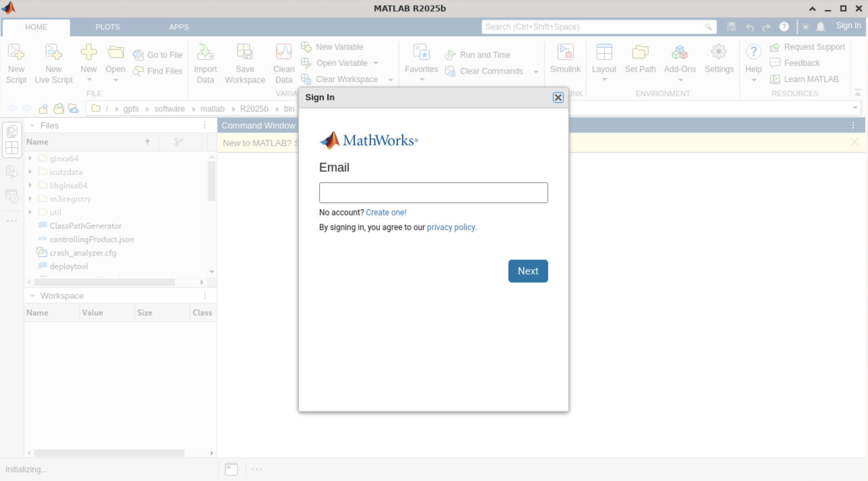The width and height of the screenshot is (868, 481).
Task: Open the Clean Data app
Action: [283, 64]
